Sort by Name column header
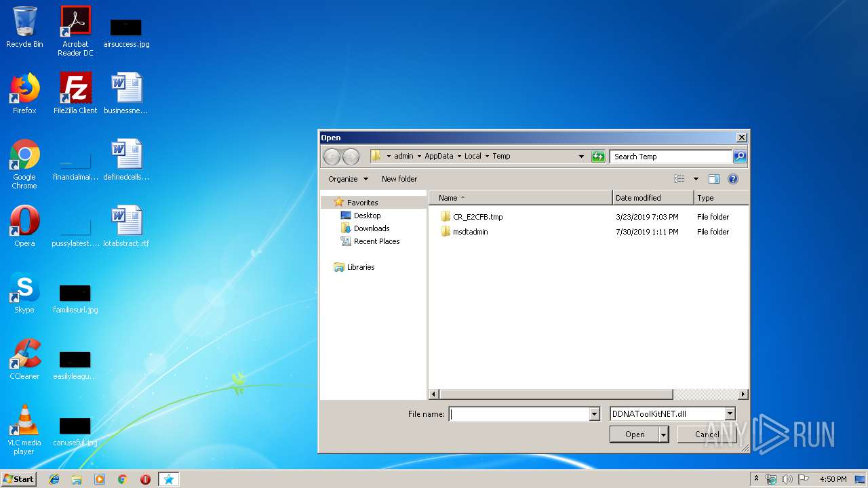Image resolution: width=868 pixels, height=488 pixels. point(520,198)
